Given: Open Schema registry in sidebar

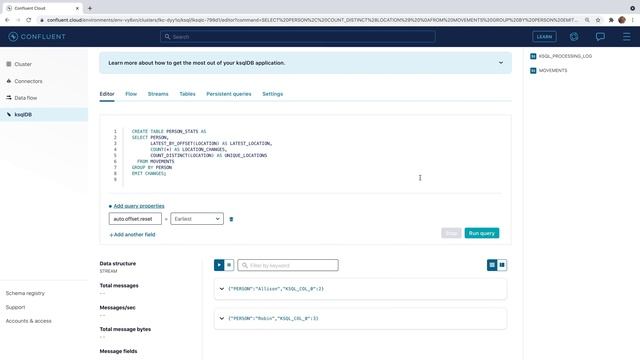Looking at the screenshot, I should coord(25,293).
